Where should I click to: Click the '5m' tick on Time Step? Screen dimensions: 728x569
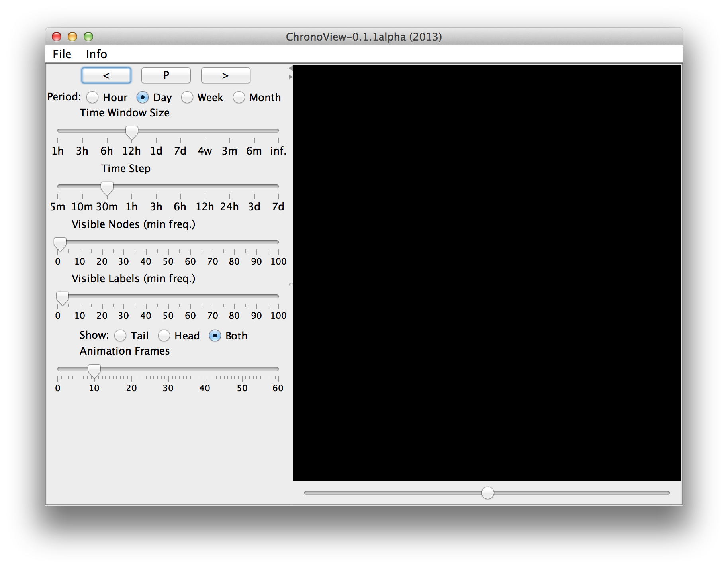click(58, 206)
